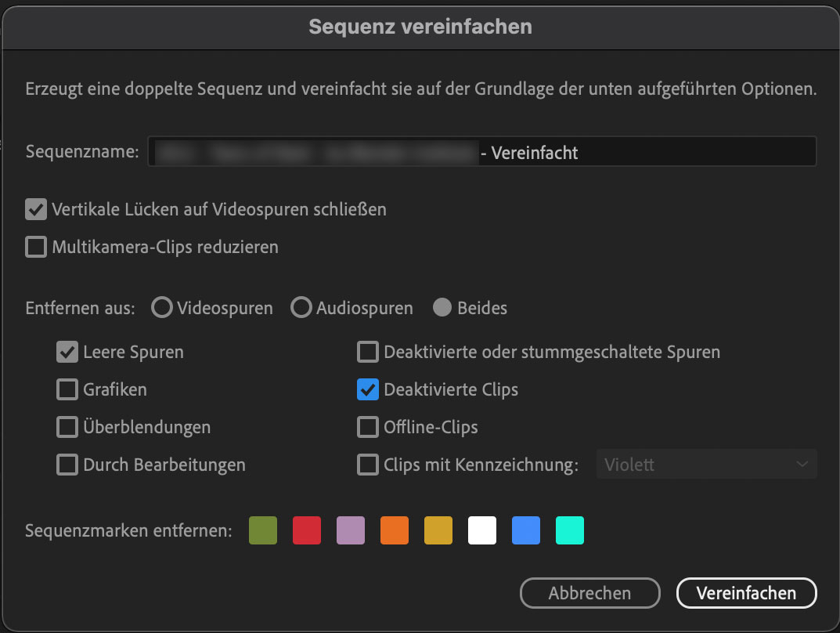
Task: Check the Überblendungen option
Action: (67, 427)
